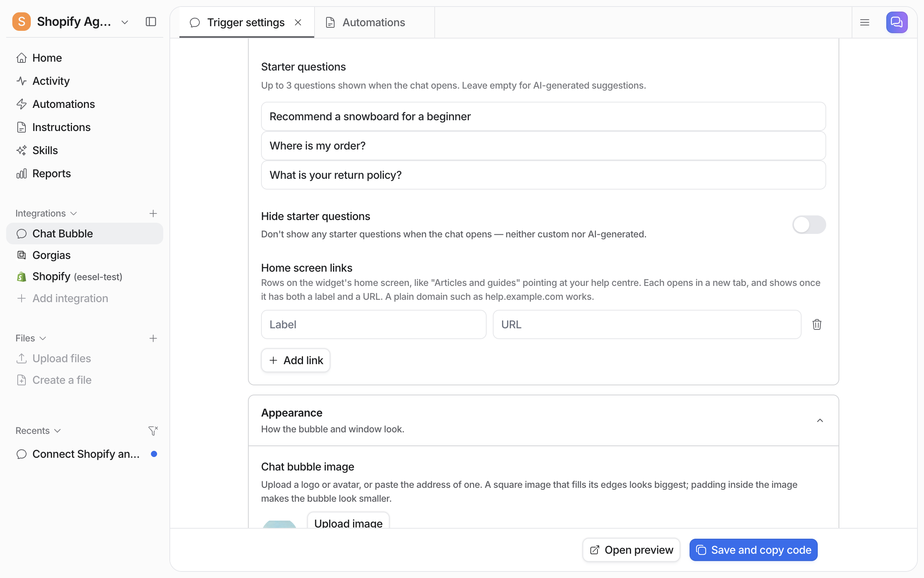Focus the Label input field
Viewport: 924px width, 578px height.
click(374, 324)
